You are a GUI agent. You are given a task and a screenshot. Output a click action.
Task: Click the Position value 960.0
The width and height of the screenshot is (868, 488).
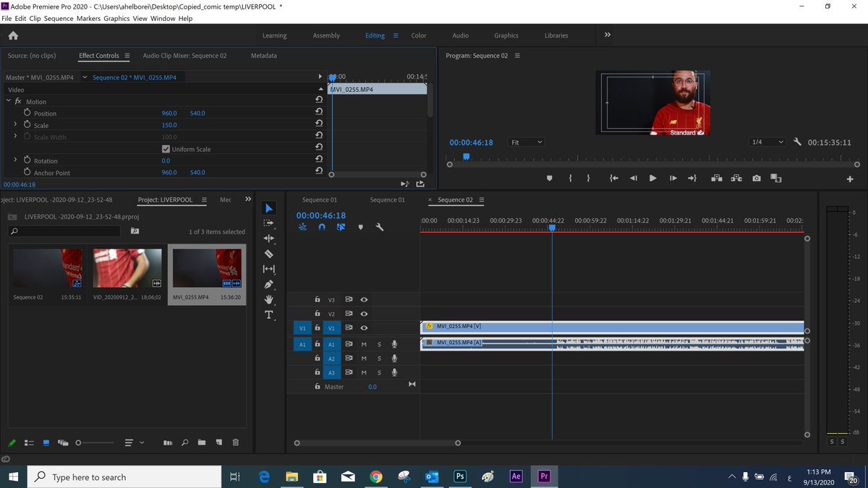(x=169, y=114)
